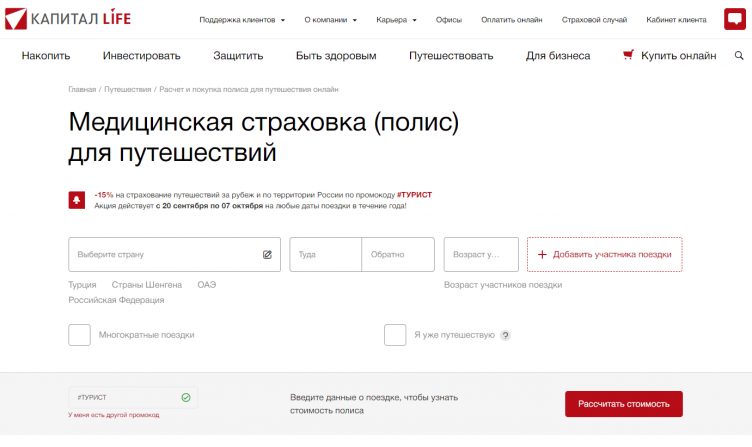Click the Туда date field
Viewport: 752px width, 447px height.
coord(326,254)
